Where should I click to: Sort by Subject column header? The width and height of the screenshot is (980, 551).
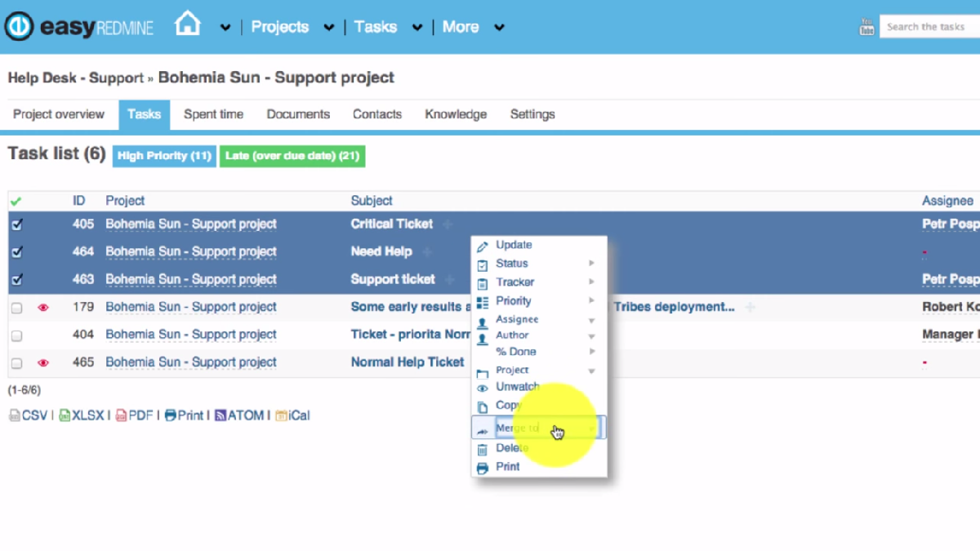[372, 201]
